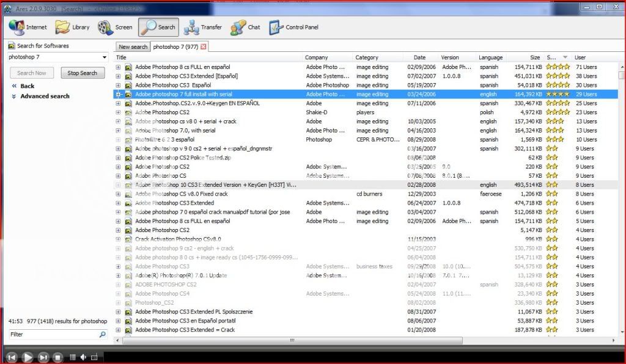Expand 'Adobe Photoshop CS3 Extended [Español]' row

[118, 76]
